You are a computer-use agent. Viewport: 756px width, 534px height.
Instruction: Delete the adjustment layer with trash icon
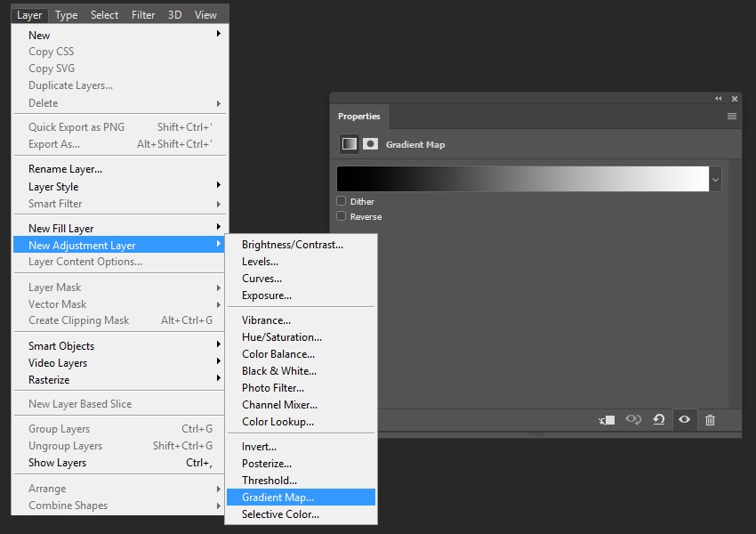point(710,420)
